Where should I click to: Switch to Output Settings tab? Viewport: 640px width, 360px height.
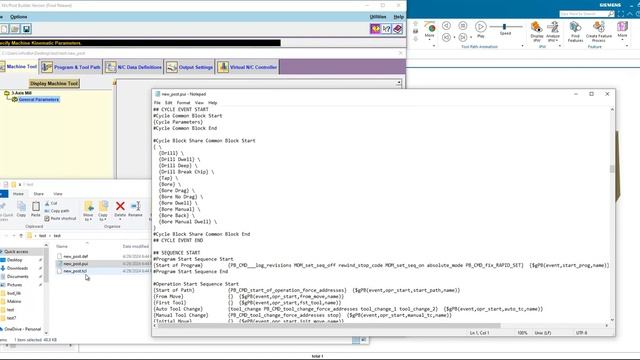coord(189,67)
